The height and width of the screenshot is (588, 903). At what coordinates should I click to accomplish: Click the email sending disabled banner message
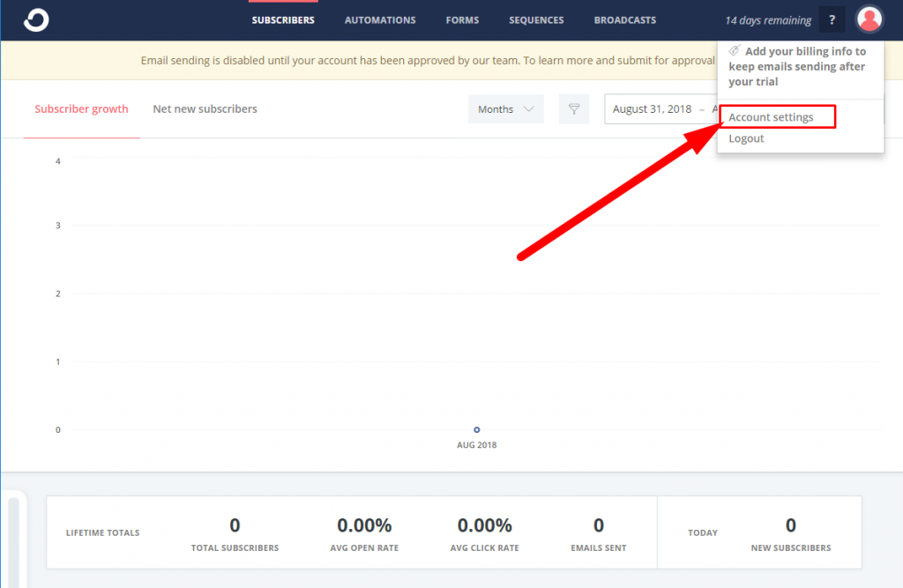pos(428,61)
